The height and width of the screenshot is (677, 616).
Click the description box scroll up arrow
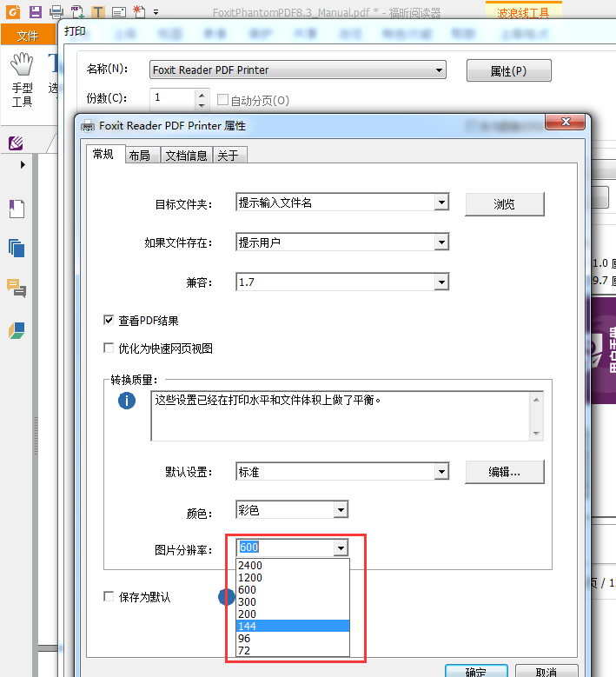coord(536,400)
